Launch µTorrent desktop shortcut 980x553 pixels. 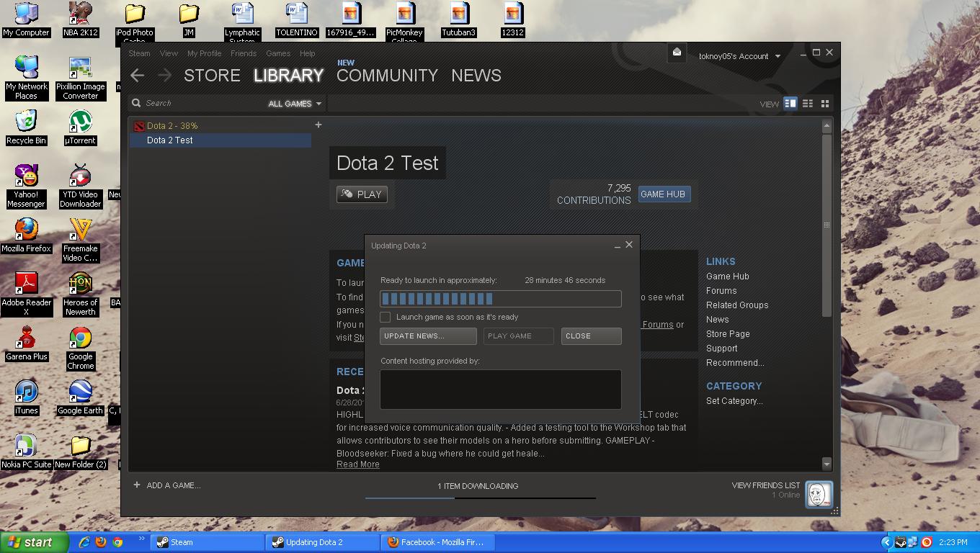pyautogui.click(x=81, y=127)
